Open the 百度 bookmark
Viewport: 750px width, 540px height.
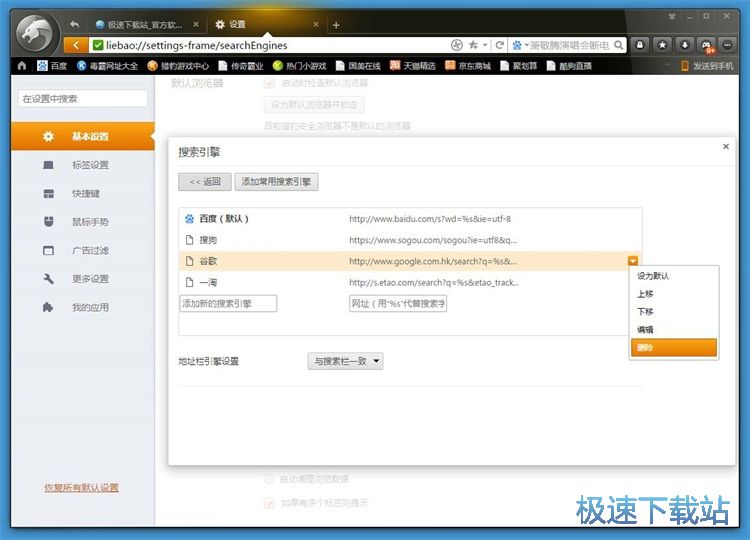[x=52, y=66]
